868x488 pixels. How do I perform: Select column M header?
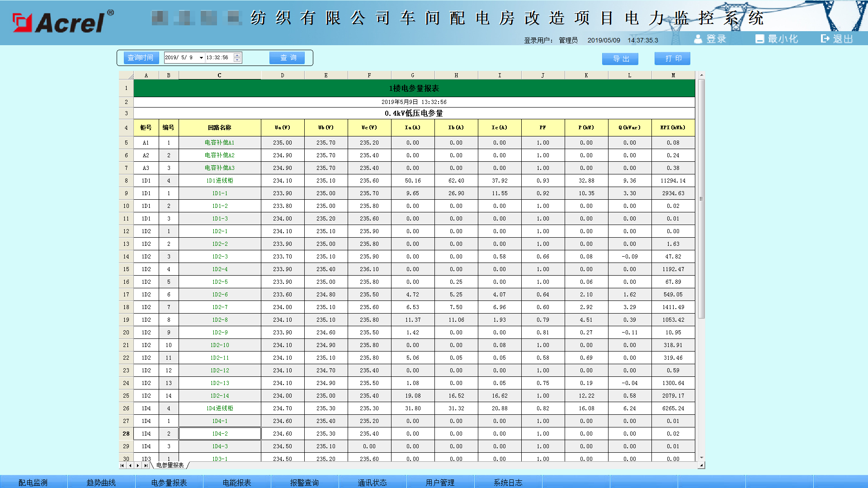(673, 75)
